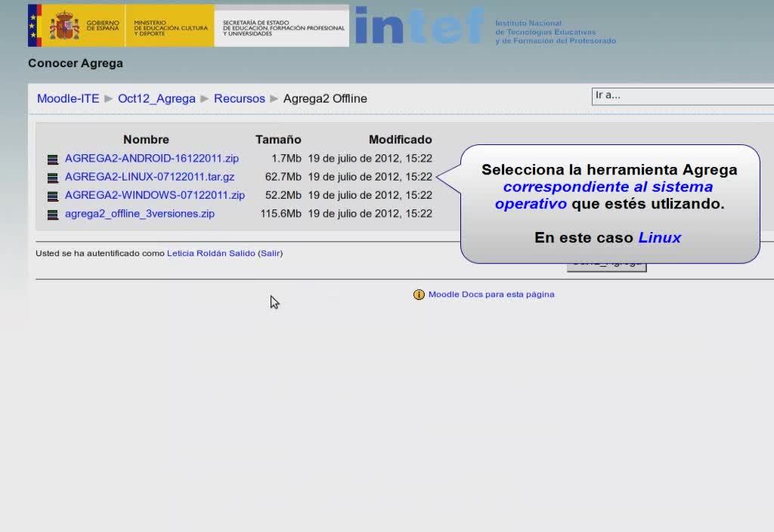Click the 52.2Mb size cell
The image size is (774, 532).
click(283, 195)
